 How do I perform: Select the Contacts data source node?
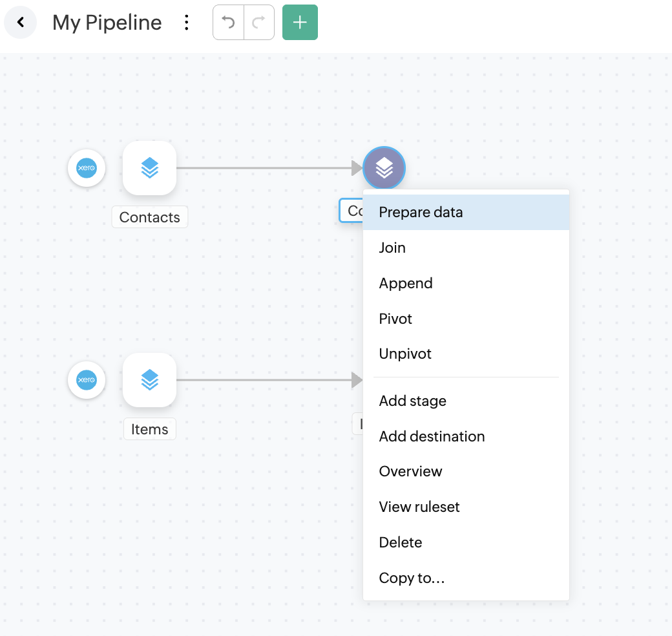149,168
